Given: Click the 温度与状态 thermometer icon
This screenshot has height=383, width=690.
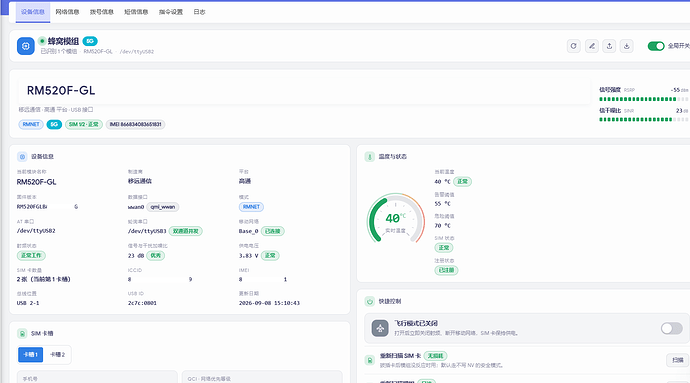Looking at the screenshot, I should click(x=370, y=156).
